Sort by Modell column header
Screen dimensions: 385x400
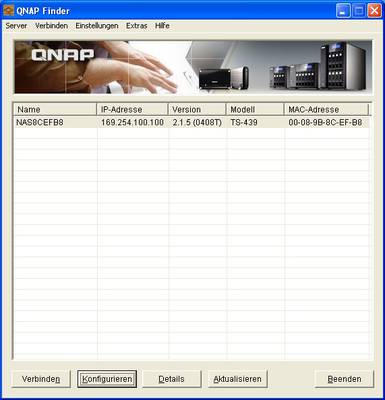click(255, 109)
